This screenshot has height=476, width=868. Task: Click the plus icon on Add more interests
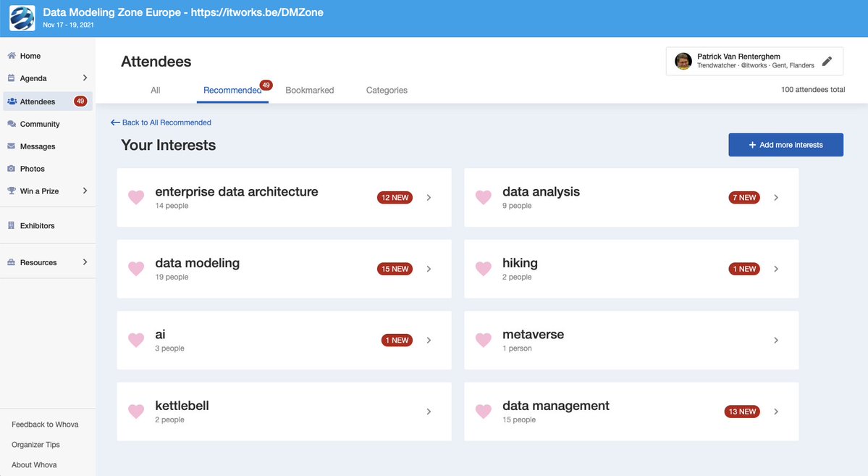pyautogui.click(x=752, y=145)
